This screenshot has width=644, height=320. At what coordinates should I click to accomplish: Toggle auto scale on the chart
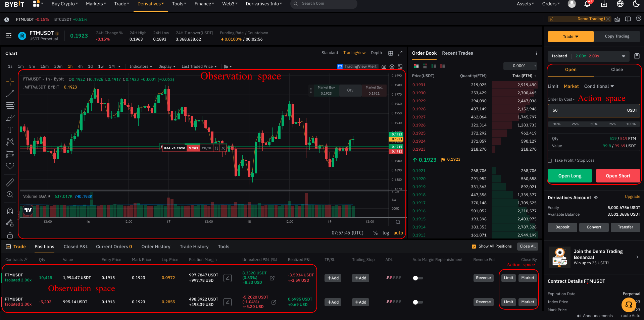(x=398, y=233)
